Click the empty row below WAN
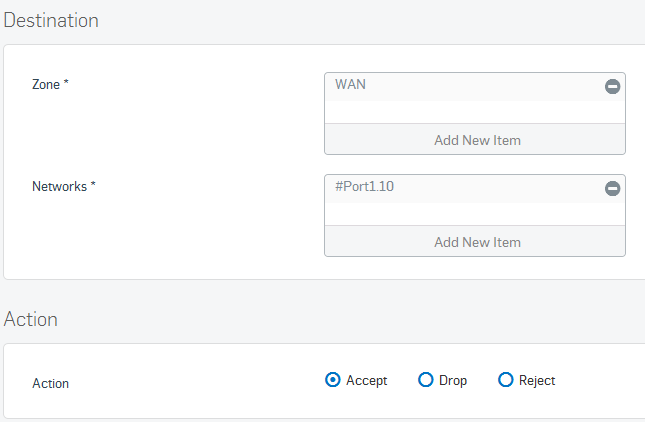The width and height of the screenshot is (645, 422). 475,112
